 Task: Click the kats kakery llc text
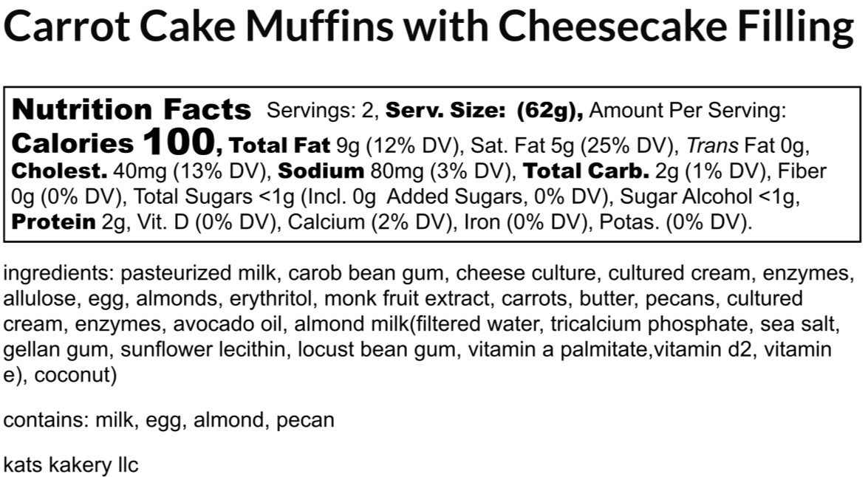(71, 464)
